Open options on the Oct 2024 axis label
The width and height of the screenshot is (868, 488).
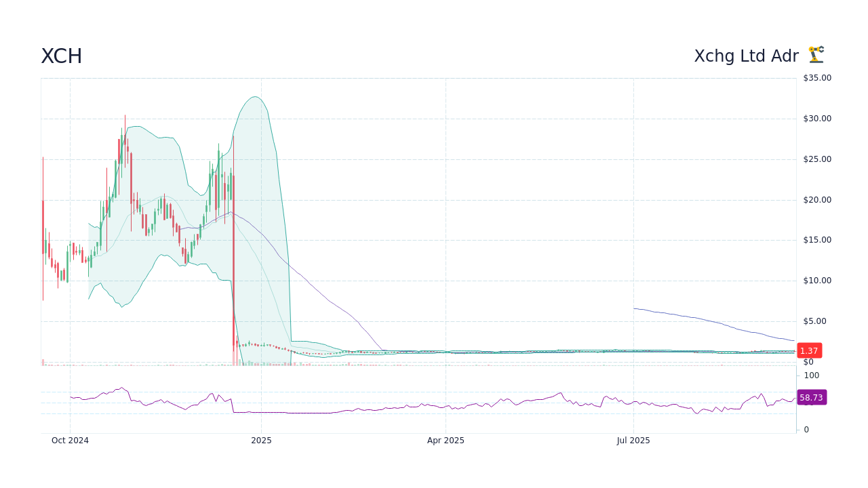point(70,441)
